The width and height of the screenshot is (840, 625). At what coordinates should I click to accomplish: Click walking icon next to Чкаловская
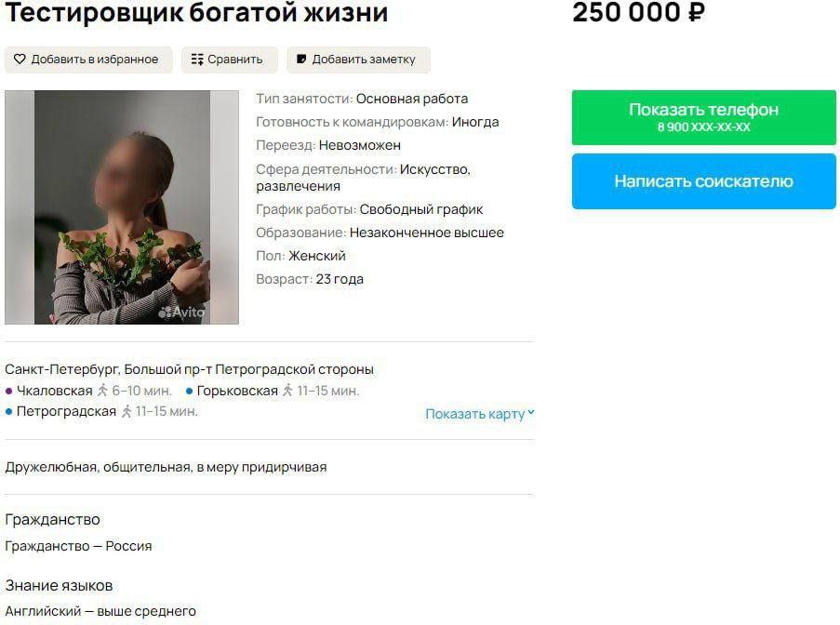click(102, 391)
